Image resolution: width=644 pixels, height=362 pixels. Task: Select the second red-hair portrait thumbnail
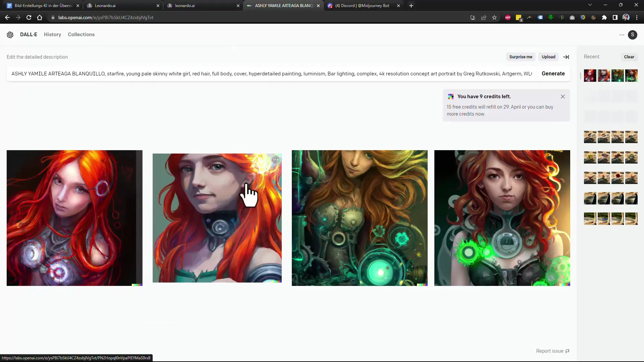(603, 75)
